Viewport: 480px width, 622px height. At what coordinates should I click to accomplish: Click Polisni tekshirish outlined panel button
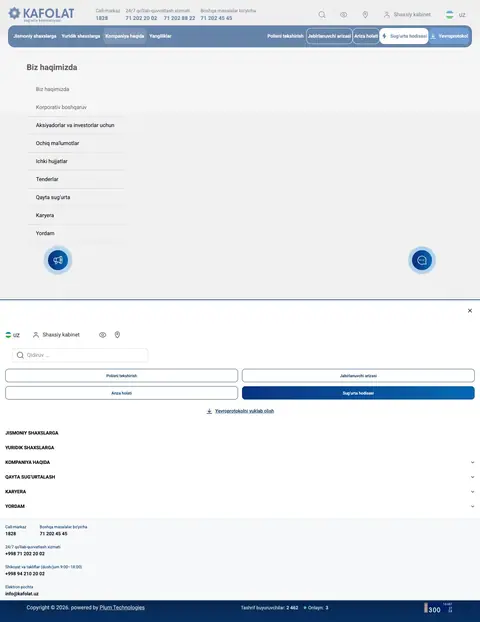(x=121, y=376)
